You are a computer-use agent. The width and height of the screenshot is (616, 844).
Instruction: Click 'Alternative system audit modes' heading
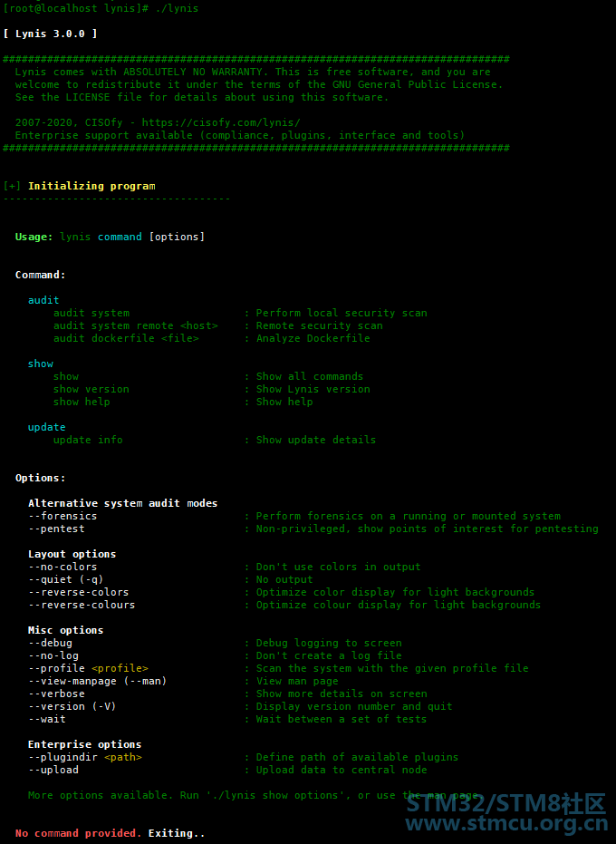pyautogui.click(x=122, y=503)
